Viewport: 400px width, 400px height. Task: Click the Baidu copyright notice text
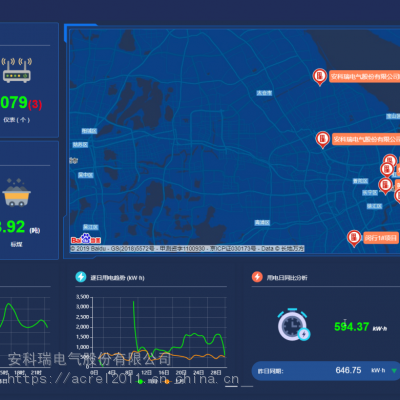(x=187, y=249)
